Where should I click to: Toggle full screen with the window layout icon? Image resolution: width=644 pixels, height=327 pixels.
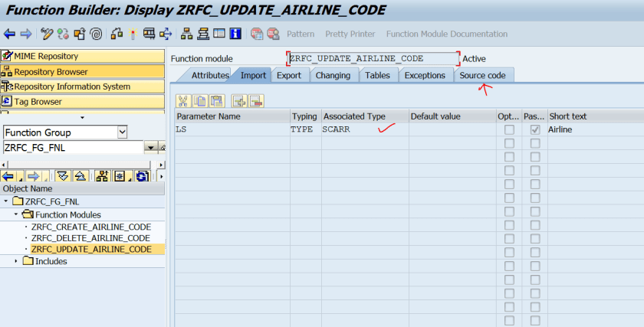point(219,34)
